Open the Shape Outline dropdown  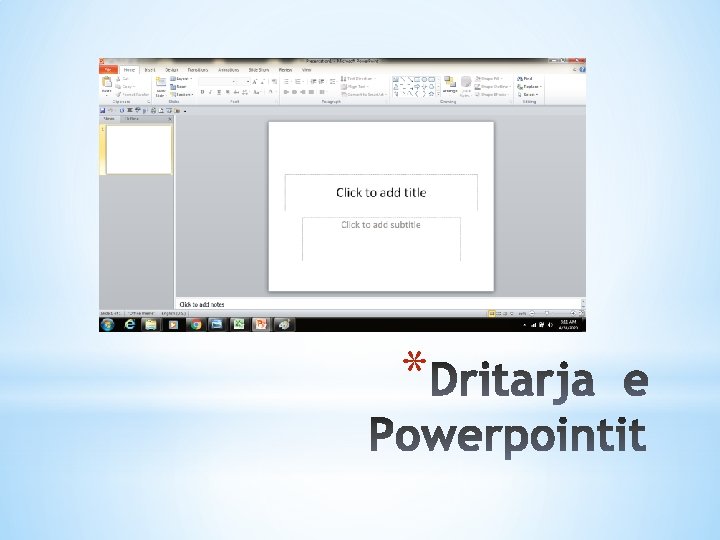[493, 87]
